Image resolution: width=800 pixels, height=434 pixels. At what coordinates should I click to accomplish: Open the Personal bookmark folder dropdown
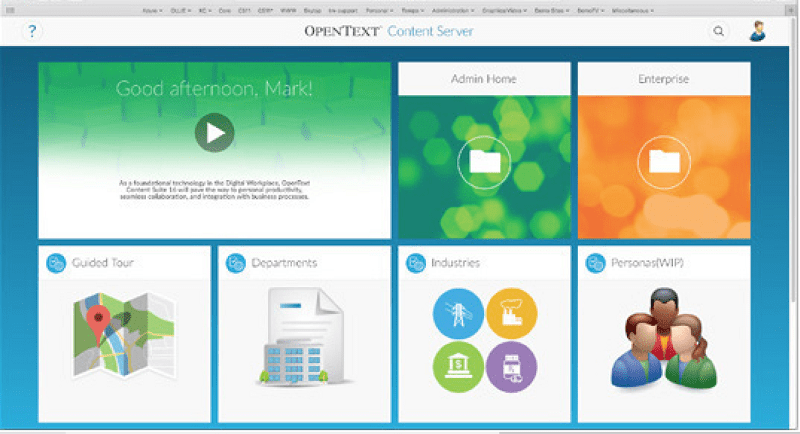point(379,10)
